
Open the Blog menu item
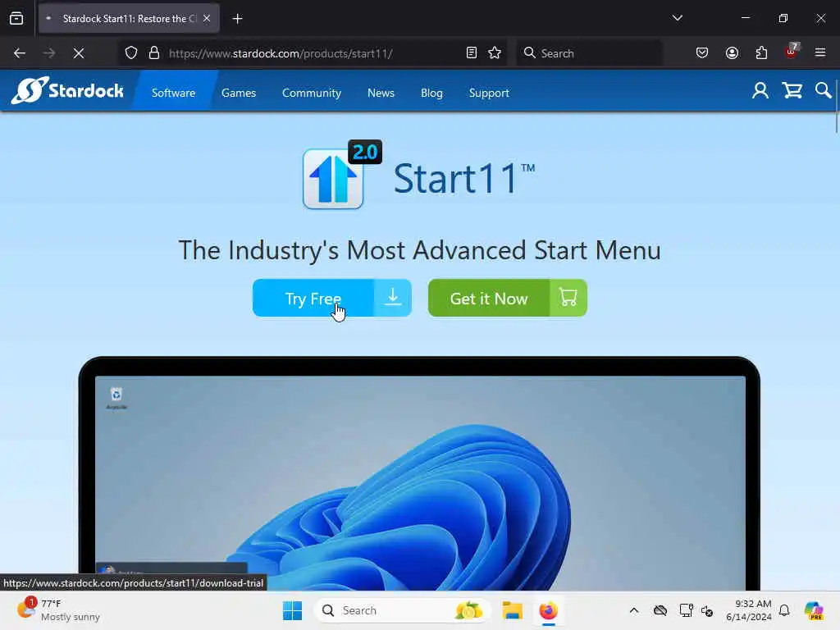pos(431,93)
